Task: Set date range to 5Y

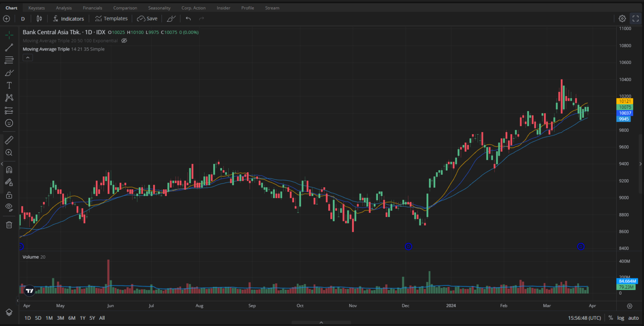Action: pos(92,318)
